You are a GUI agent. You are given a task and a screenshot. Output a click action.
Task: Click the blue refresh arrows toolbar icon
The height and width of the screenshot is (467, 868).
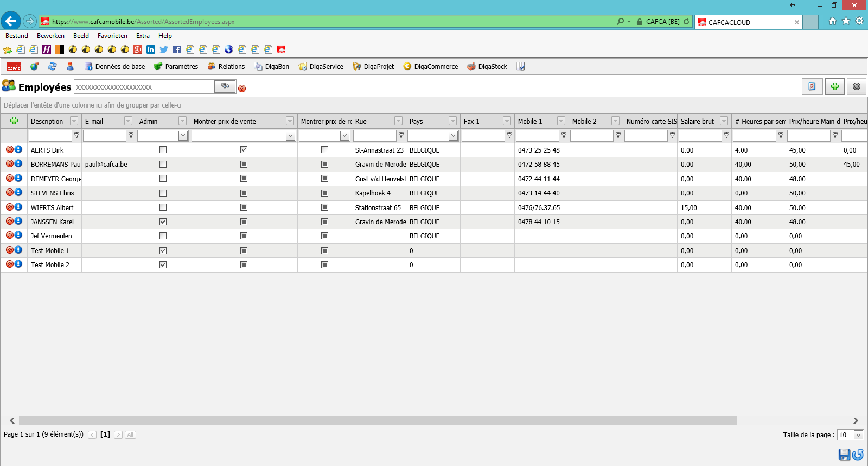pos(53,66)
